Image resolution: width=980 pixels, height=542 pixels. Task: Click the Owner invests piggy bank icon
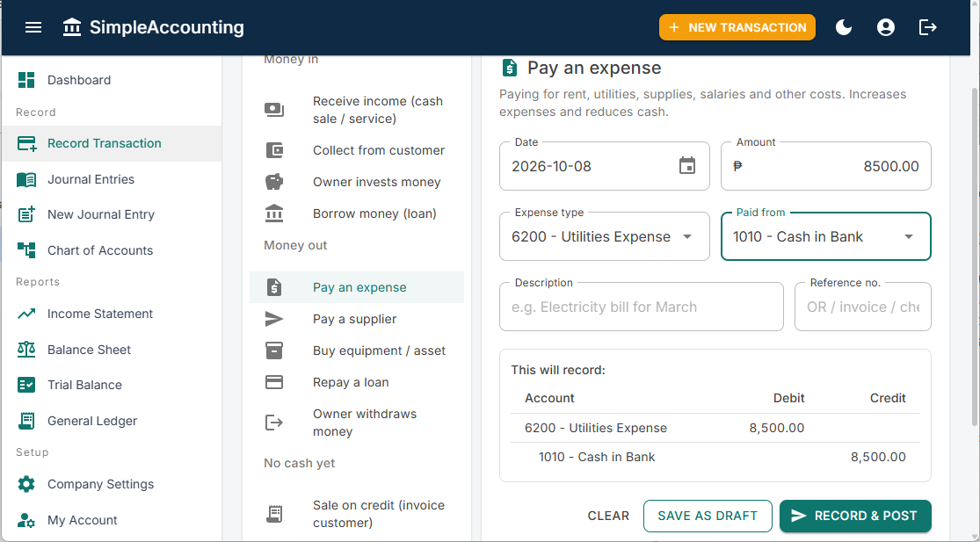click(x=274, y=182)
